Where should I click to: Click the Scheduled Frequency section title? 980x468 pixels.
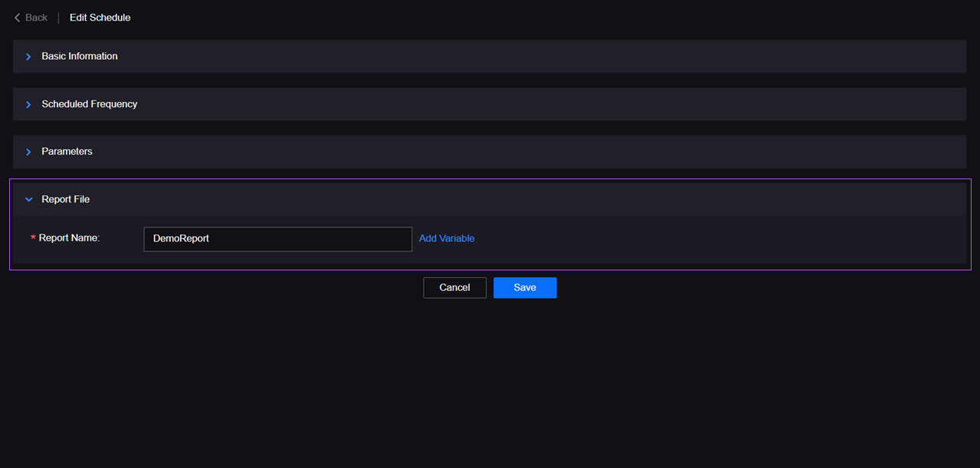coord(90,104)
